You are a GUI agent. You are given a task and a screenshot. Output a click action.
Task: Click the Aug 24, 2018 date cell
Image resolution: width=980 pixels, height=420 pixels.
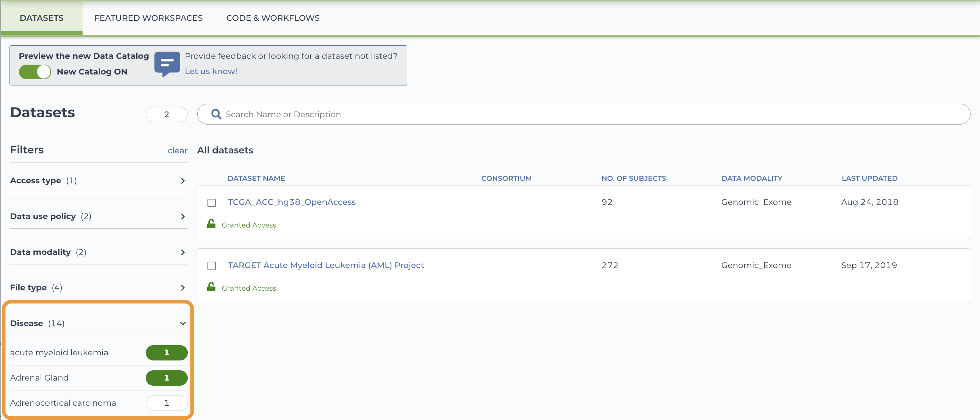870,202
